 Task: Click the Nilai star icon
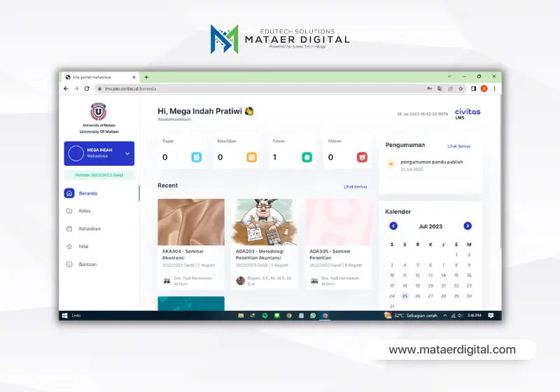point(69,246)
